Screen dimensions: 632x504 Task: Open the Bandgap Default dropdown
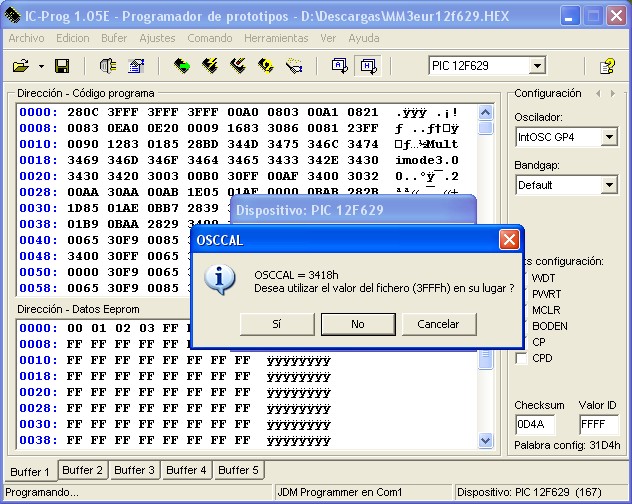(x=609, y=185)
